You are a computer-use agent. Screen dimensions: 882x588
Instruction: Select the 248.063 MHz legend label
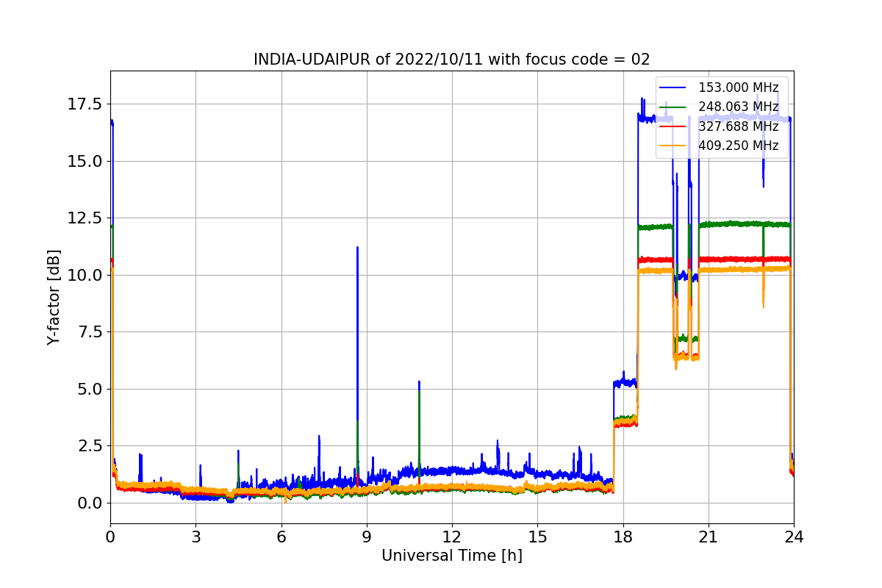738,107
